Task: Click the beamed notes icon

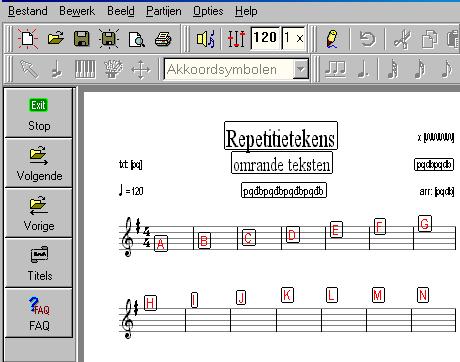Action: (335, 69)
